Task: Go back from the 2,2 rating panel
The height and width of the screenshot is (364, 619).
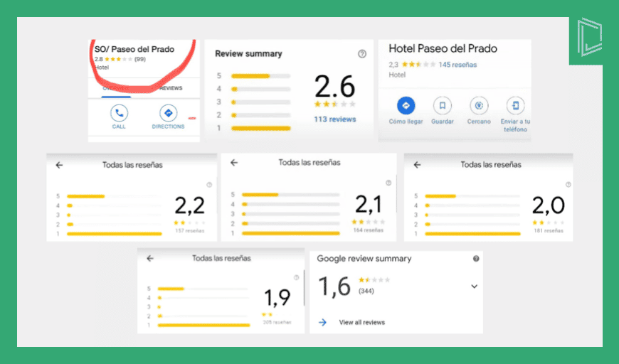Action: [x=59, y=165]
